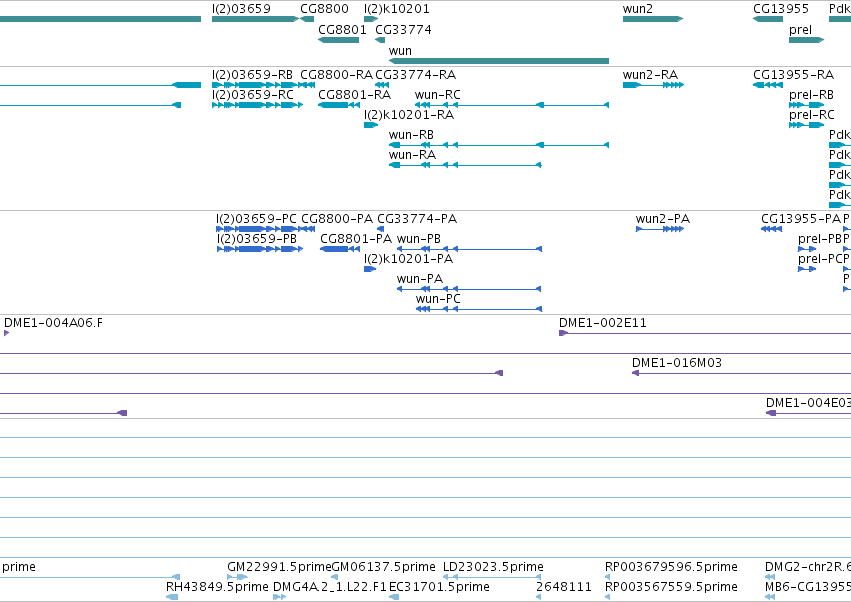
Task: Select the wun2 gene label
Action: (638, 9)
